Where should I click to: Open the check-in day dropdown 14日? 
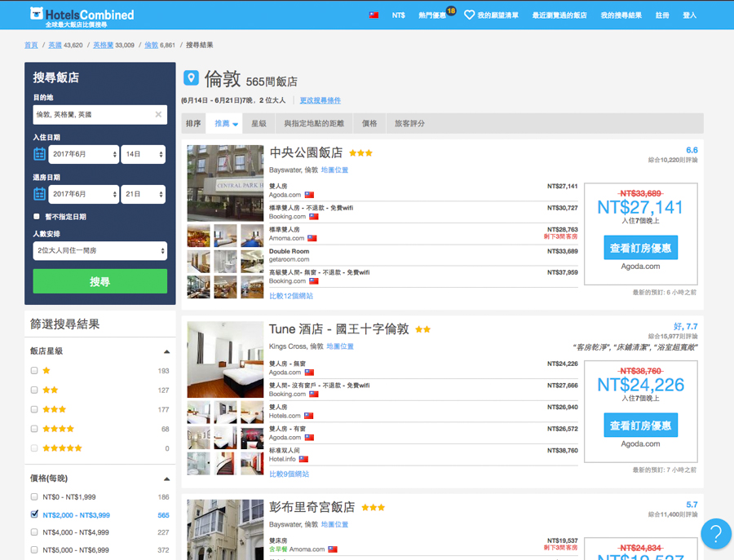pyautogui.click(x=144, y=154)
